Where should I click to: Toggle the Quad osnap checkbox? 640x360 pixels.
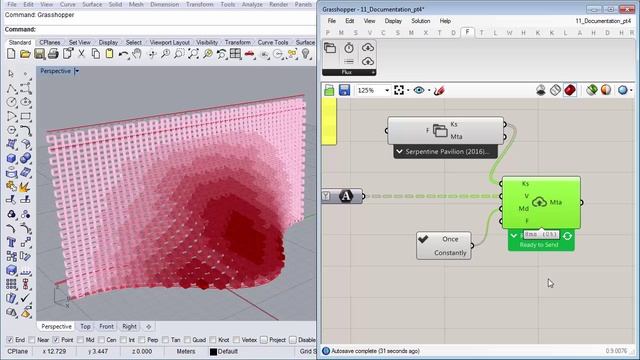pos(187,340)
